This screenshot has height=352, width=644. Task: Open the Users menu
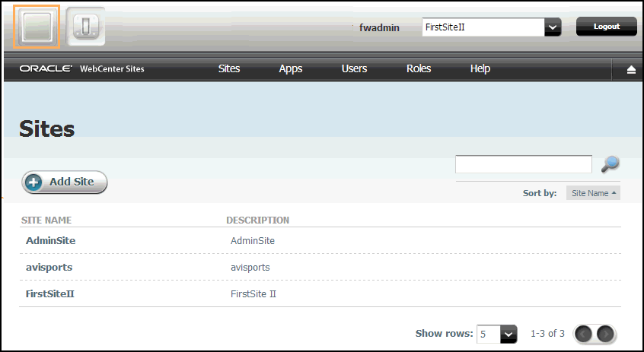pyautogui.click(x=354, y=68)
